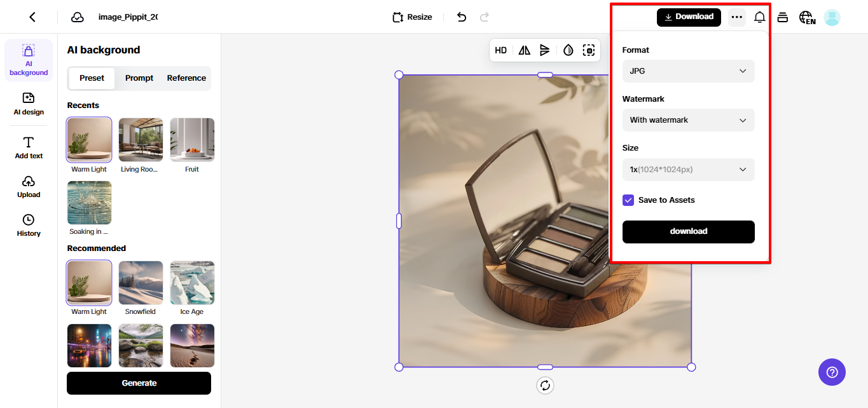Redo the last undone action
The image size is (868, 408).
pyautogui.click(x=485, y=17)
